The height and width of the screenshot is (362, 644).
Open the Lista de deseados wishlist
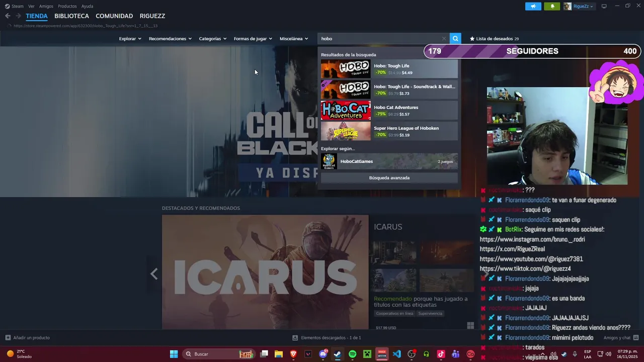pyautogui.click(x=494, y=39)
